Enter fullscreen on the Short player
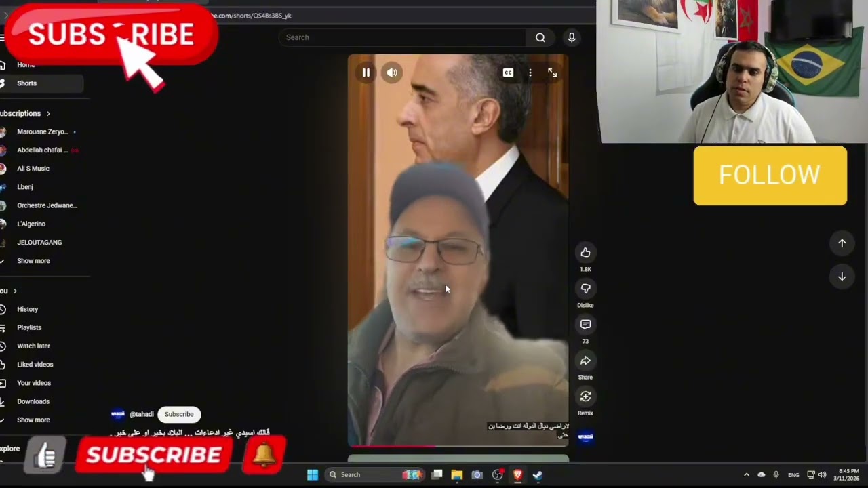The image size is (868, 488). [x=553, y=73]
